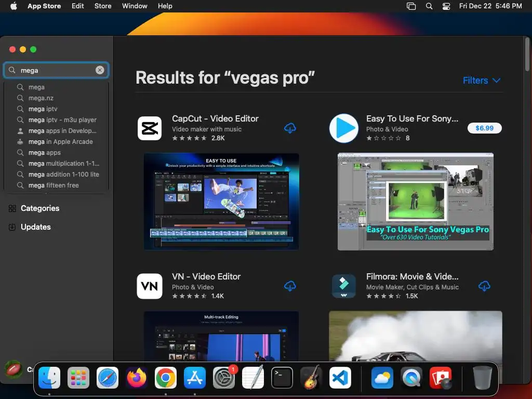532x399 pixels.
Task: Open the App Store menu
Action: point(44,6)
